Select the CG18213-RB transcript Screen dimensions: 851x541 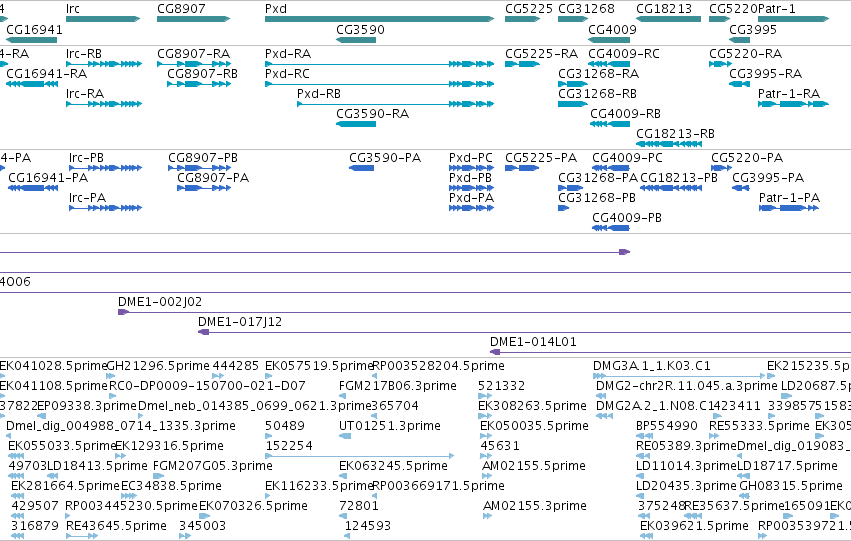tap(669, 144)
